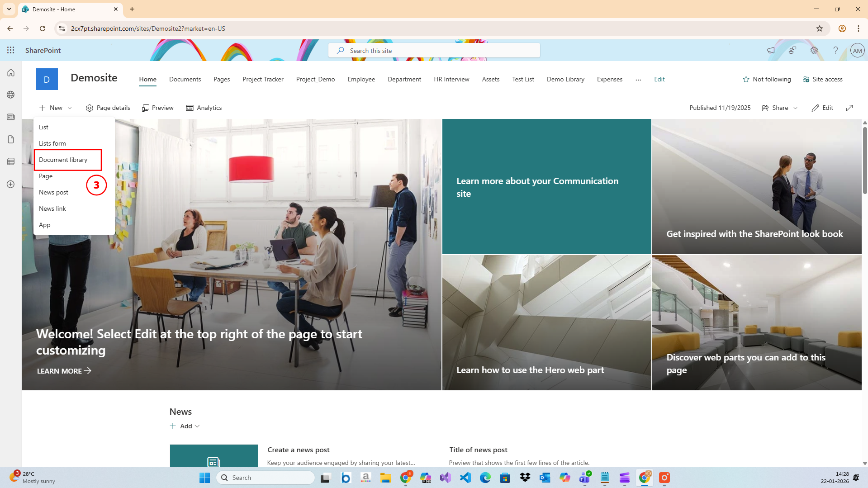Open Site access settings
Viewport: 868px width, 488px height.
click(x=823, y=80)
